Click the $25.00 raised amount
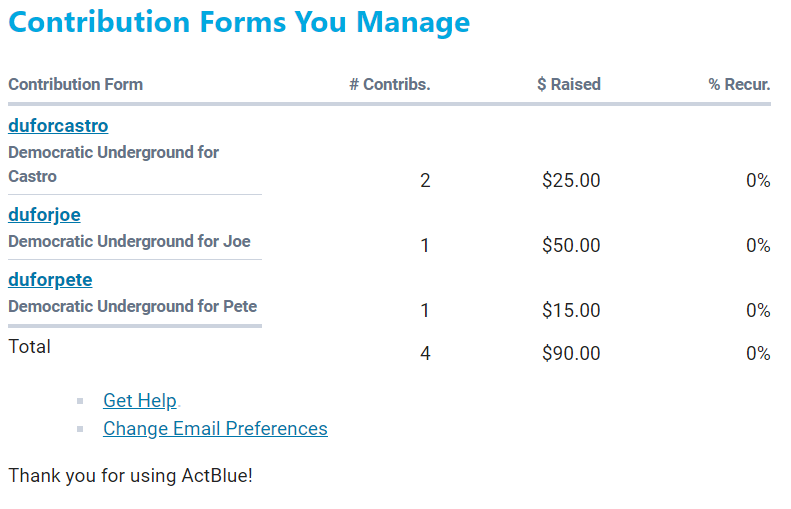791x509 pixels. (571, 181)
